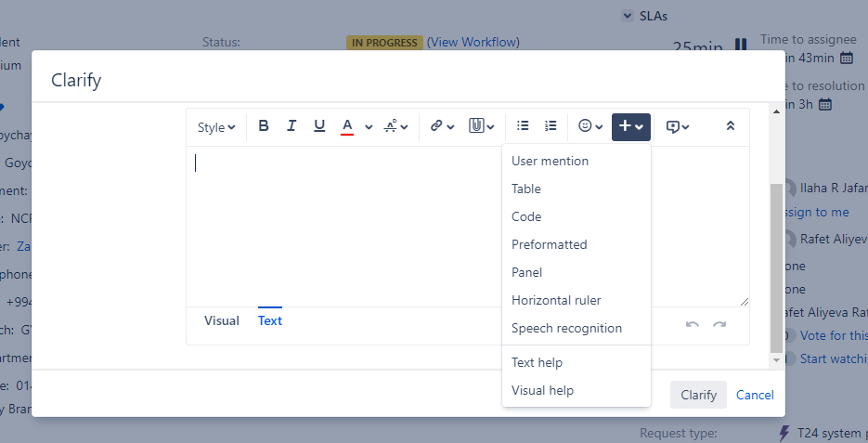Switch to the Visual editor tab
The width and height of the screenshot is (868, 443).
pos(222,320)
